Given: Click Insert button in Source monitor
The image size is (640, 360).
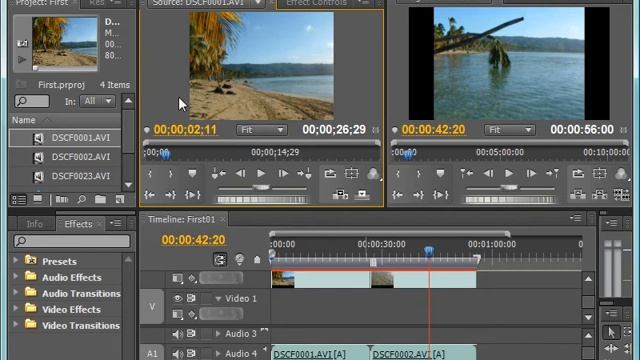Looking at the screenshot, I should point(340,194).
